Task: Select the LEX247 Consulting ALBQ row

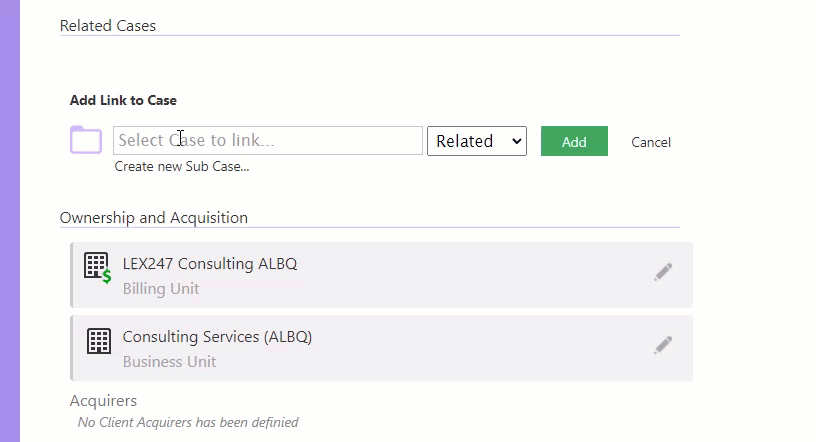Action: point(381,275)
